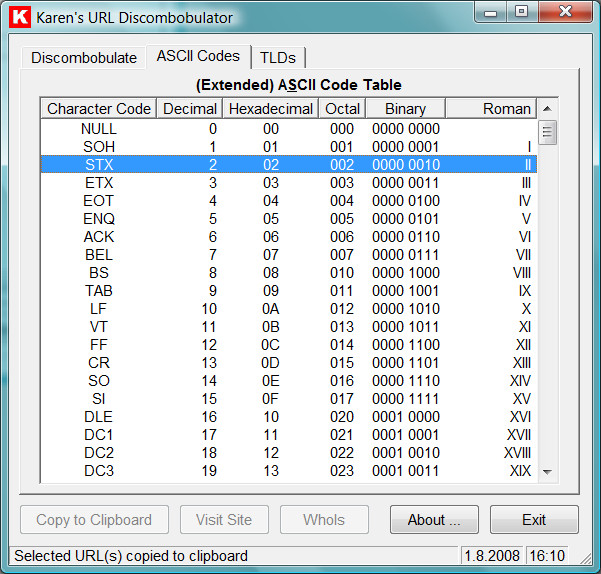Select the TAB character row

(99, 291)
